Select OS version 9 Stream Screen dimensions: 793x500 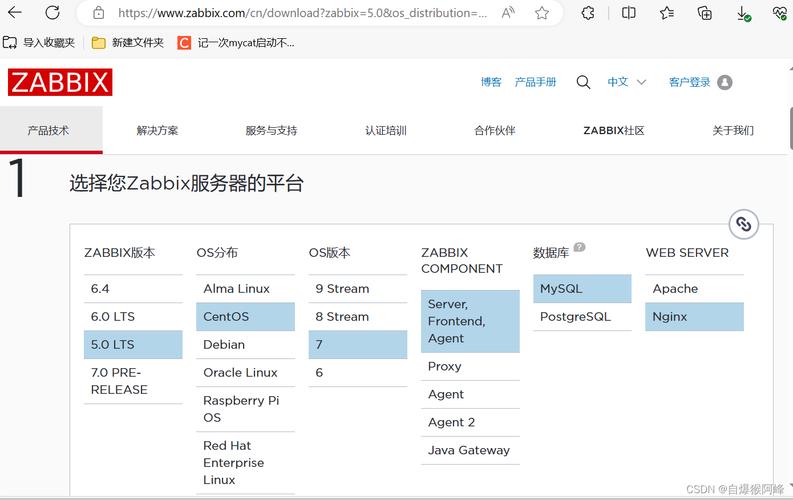(358, 289)
